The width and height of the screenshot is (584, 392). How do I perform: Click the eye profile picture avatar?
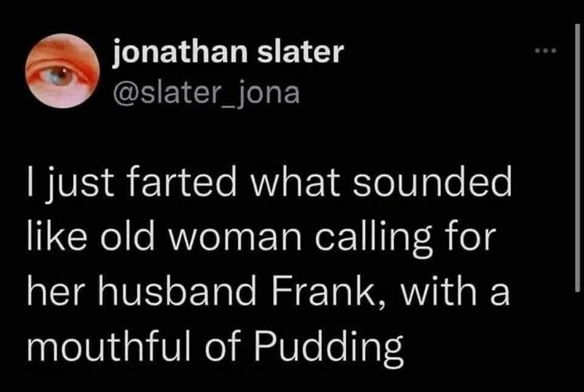click(x=62, y=73)
